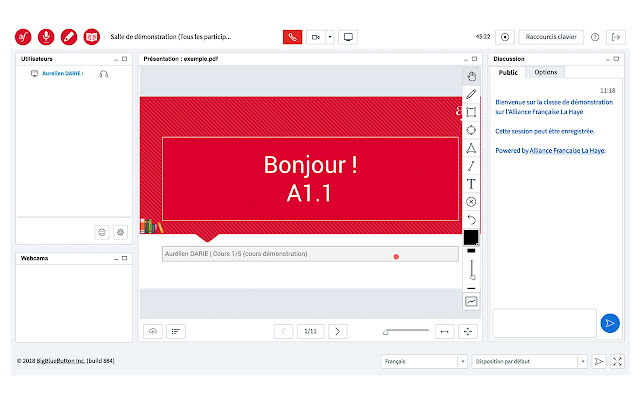Undo last annotation on whiteboard
Viewport: 640px width, 400px height.
(471, 220)
